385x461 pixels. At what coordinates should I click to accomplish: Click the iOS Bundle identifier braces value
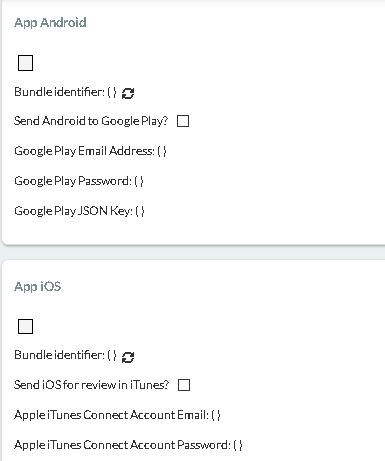(x=112, y=355)
